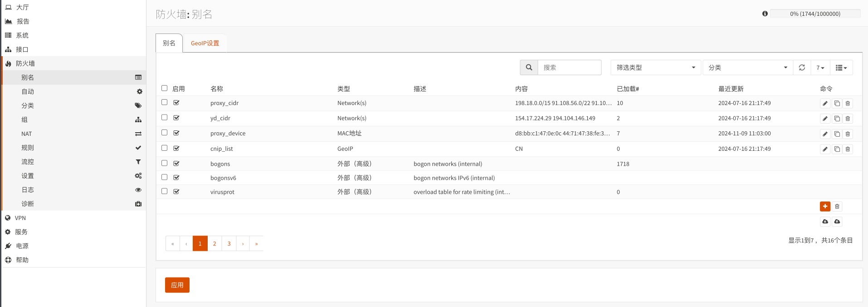Screen dimensions: 868x307
Task: Go to page 3 of aliases
Action: tap(229, 244)
